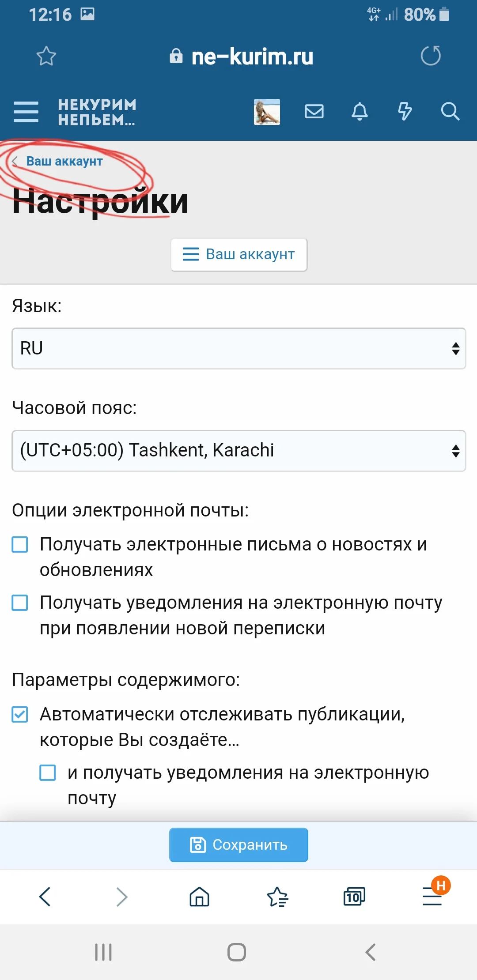
Task: Open site search magnifier
Action: 450,111
